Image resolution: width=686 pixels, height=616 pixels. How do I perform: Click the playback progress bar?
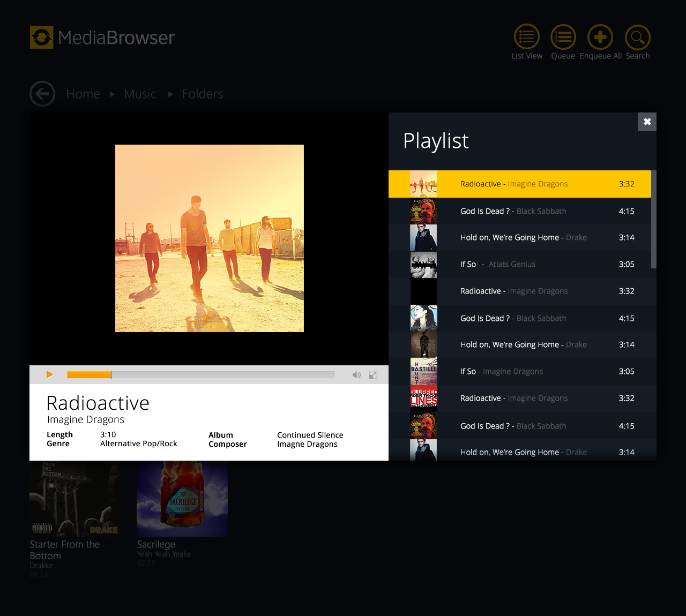201,375
